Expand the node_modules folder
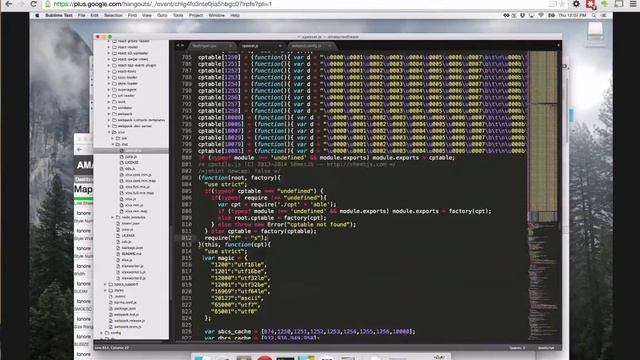Viewport: 640px width, 360px height. coord(113,218)
